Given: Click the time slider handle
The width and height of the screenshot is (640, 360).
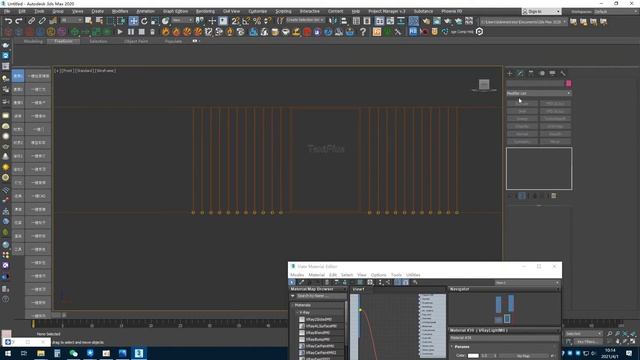Looking at the screenshot, I should [x=33, y=324].
